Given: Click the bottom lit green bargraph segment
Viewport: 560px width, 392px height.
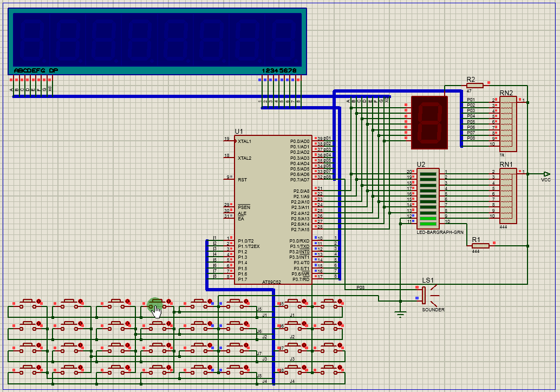Looking at the screenshot, I should tap(428, 224).
